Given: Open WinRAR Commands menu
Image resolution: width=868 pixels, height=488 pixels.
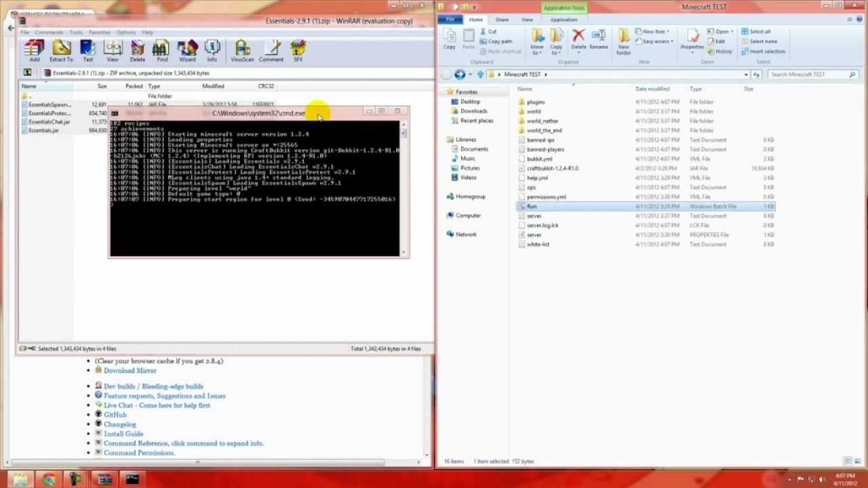Looking at the screenshot, I should tap(49, 32).
